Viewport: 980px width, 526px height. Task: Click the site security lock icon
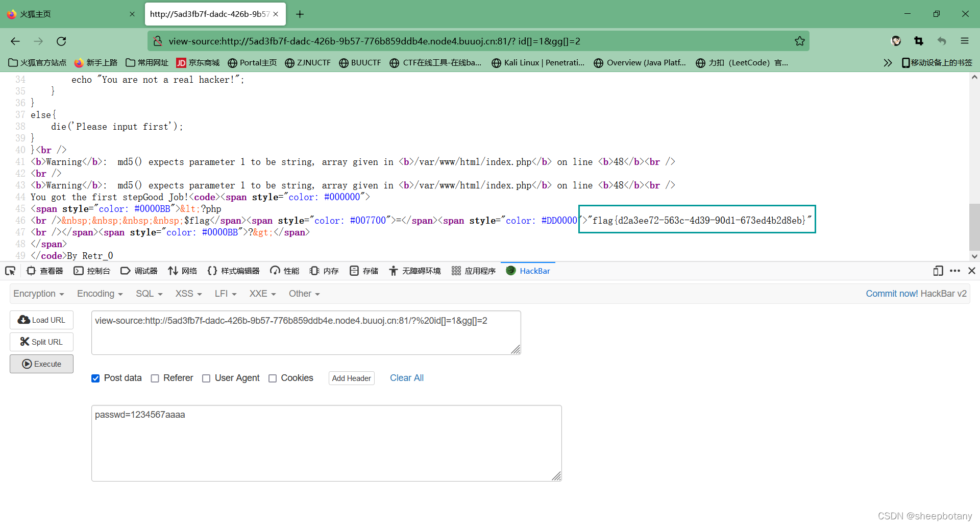click(158, 41)
